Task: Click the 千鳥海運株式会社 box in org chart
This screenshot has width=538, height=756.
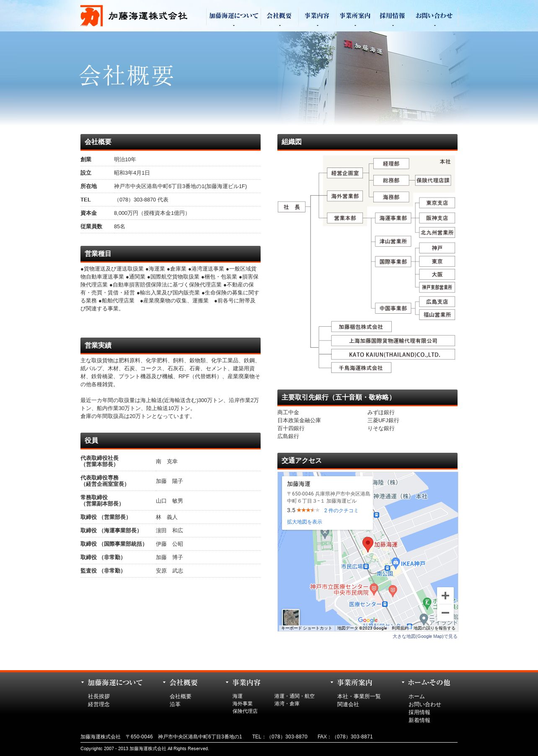Action: (x=361, y=368)
